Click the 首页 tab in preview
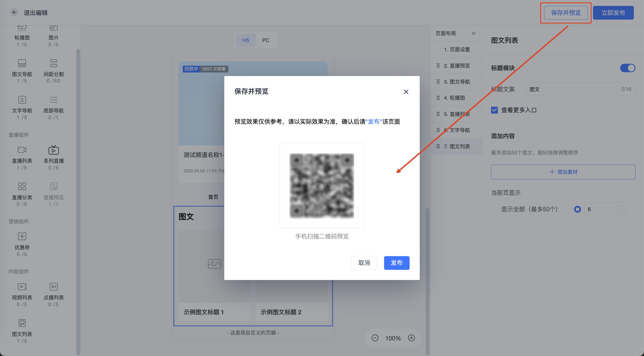 point(213,197)
